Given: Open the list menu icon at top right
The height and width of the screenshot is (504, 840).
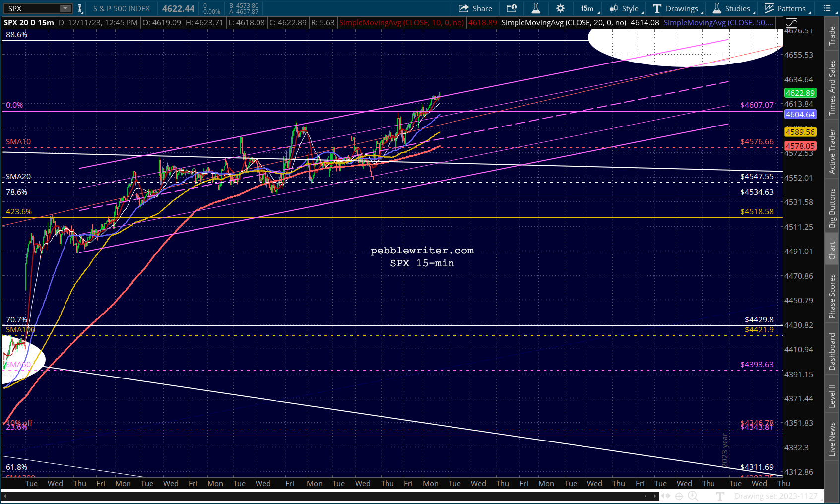Looking at the screenshot, I should pyautogui.click(x=827, y=8).
